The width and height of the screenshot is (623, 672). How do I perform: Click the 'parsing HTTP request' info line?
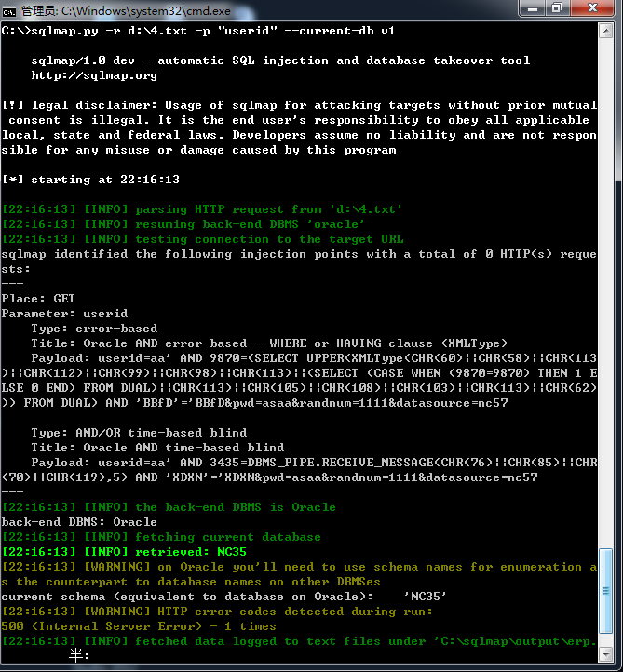pos(202,209)
